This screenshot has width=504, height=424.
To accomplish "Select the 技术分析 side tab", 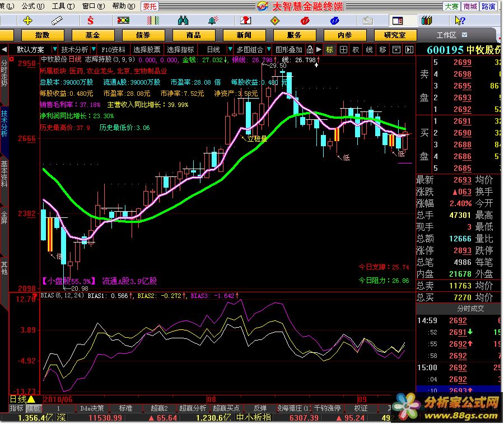I will point(4,123).
